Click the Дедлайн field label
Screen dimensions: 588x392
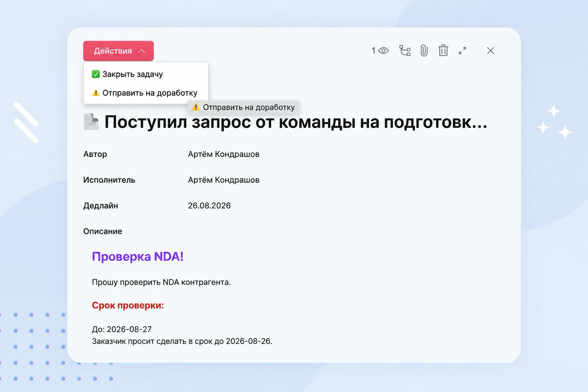[100, 206]
